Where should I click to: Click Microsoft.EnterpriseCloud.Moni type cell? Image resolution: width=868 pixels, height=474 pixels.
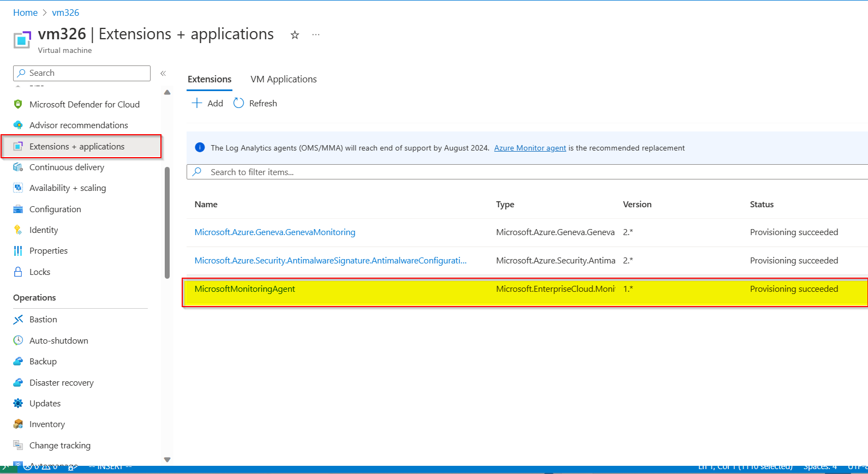[x=555, y=289]
